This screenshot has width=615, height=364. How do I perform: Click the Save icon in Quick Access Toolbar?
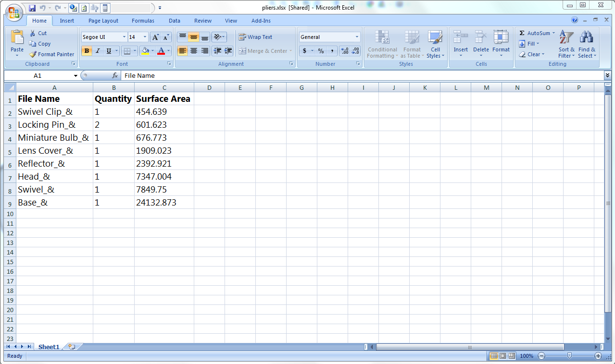[32, 8]
